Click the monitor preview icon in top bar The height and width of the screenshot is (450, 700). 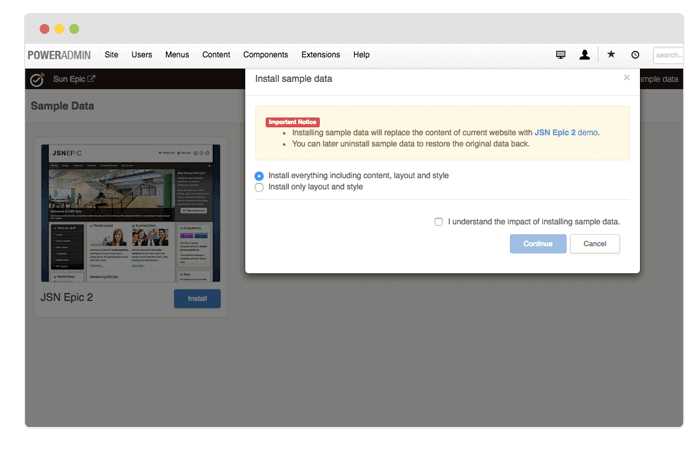pos(561,55)
